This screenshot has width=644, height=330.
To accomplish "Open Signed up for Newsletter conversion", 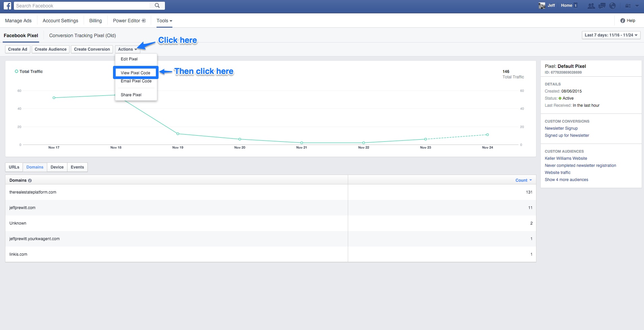I will (567, 135).
